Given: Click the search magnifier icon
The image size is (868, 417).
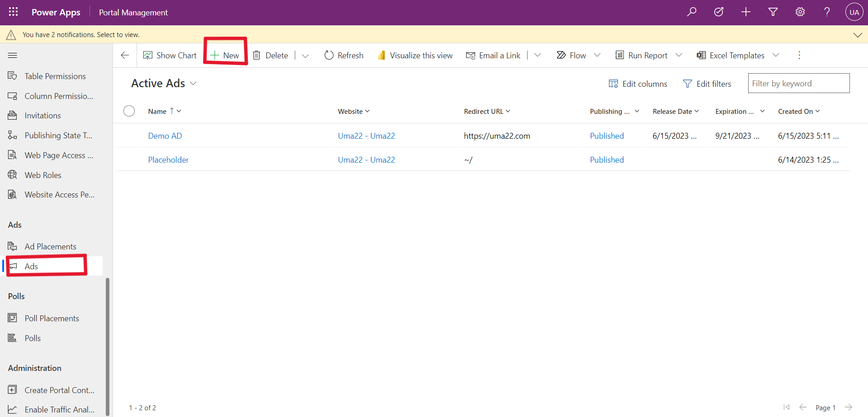Looking at the screenshot, I should click(x=691, y=12).
